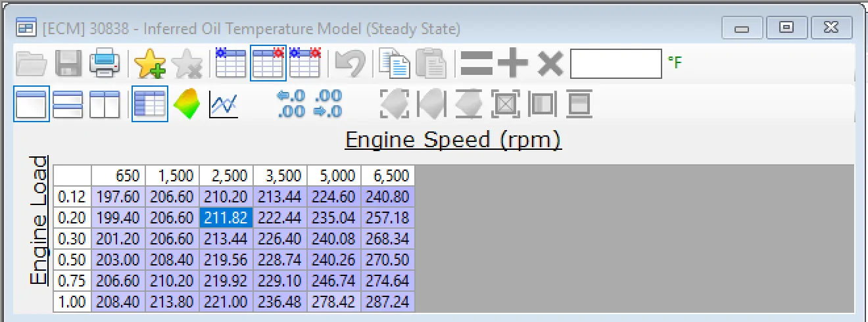Click the Engine Load axis label
The height and width of the screenshot is (322, 868).
click(39, 220)
